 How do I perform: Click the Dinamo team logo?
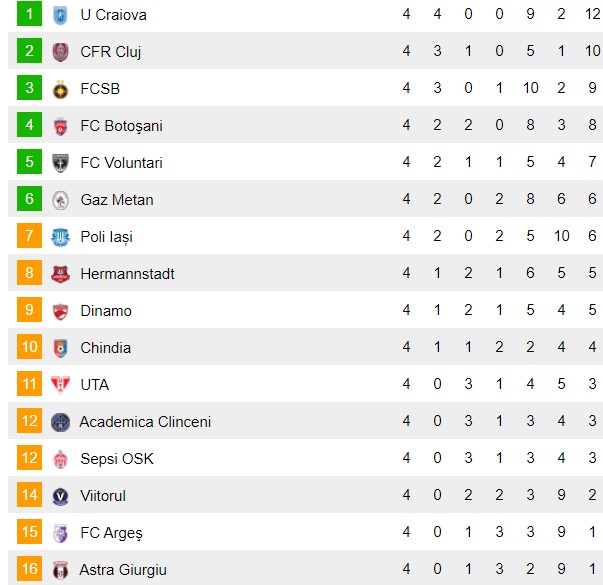point(60,311)
